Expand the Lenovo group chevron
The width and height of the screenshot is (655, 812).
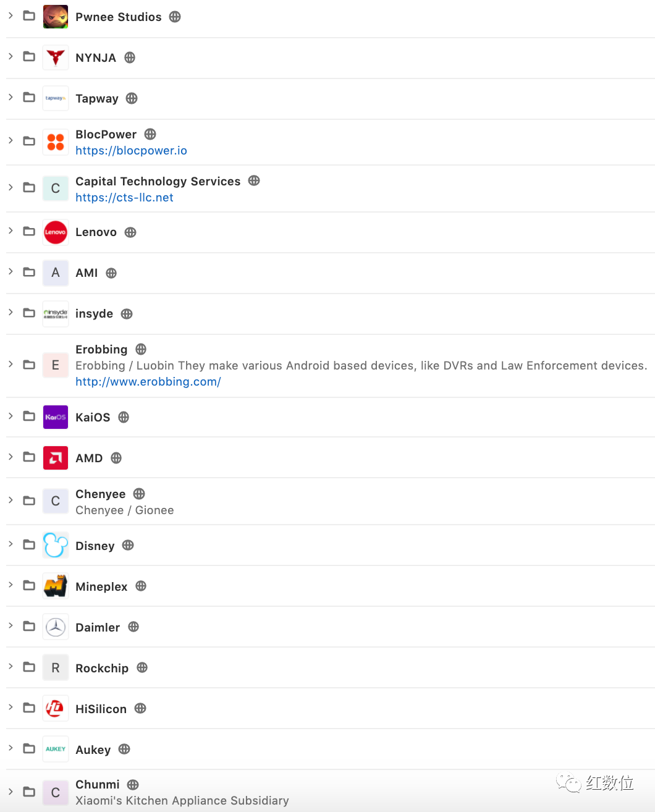[x=11, y=231]
